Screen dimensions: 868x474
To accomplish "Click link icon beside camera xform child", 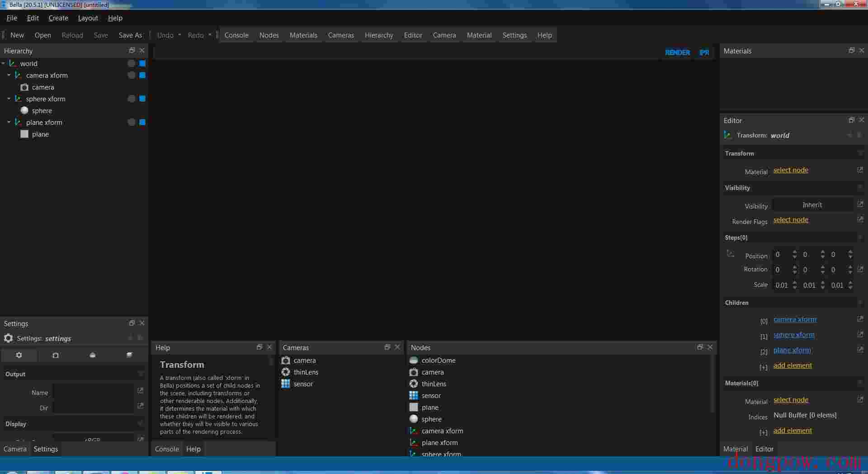I will point(860,319).
